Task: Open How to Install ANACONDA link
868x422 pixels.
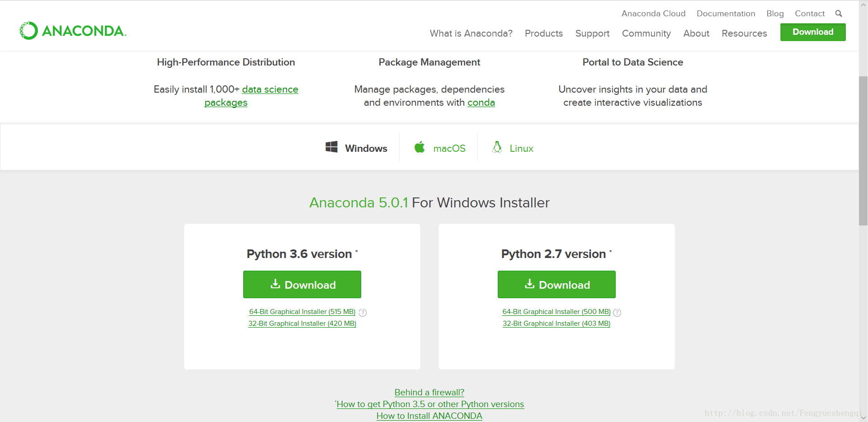Action: point(429,416)
